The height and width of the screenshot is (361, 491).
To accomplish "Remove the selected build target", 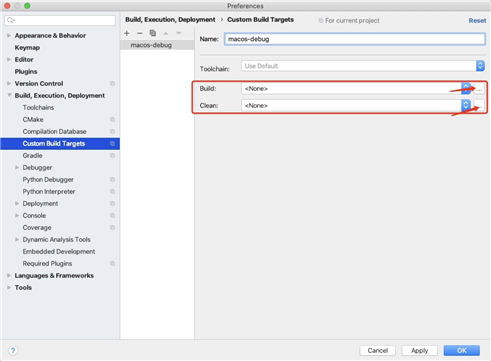I will tap(140, 33).
